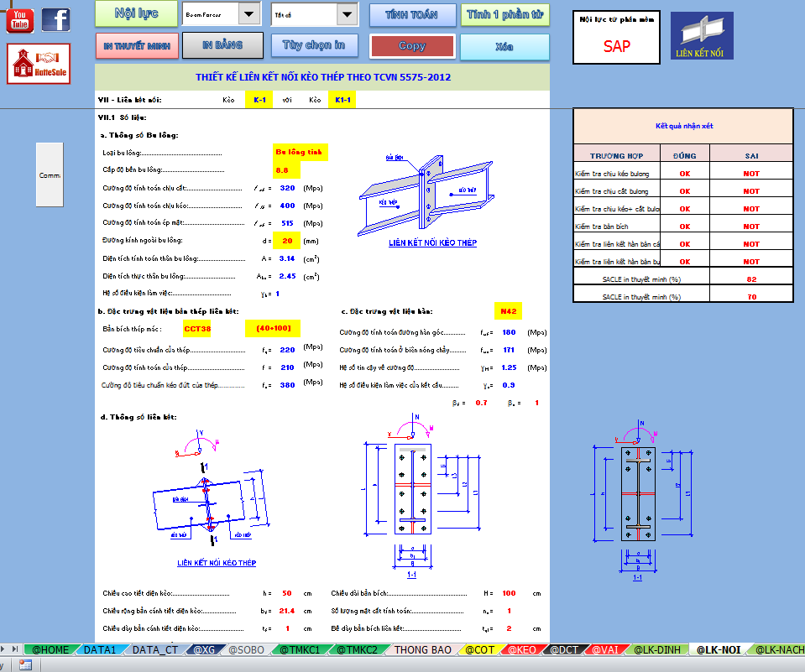
Task: Click the IN BẢNG button
Action: point(222,45)
